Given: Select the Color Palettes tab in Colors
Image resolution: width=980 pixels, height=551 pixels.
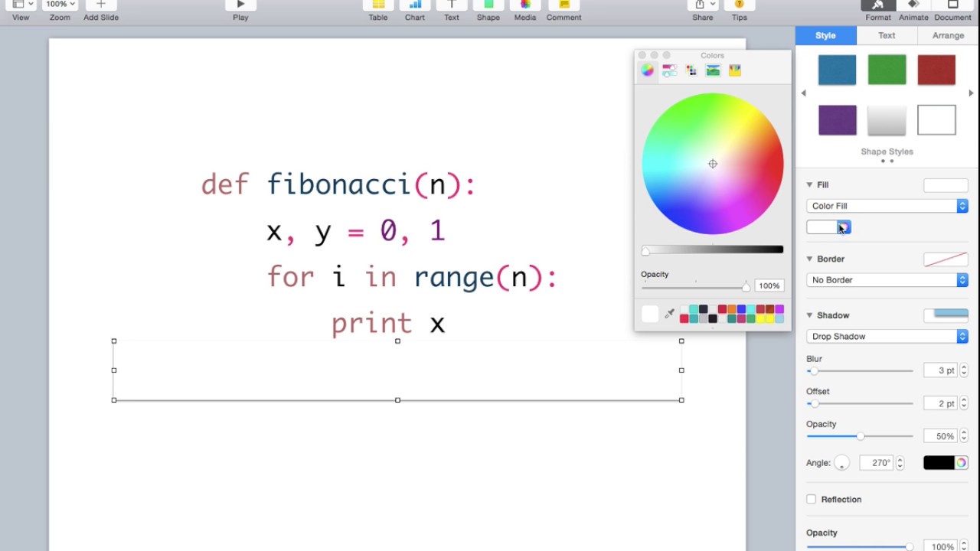Looking at the screenshot, I should click(691, 70).
